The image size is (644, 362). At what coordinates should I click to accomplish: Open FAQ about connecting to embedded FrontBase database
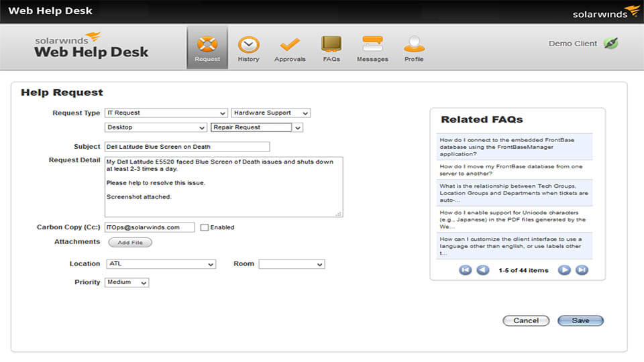click(x=515, y=147)
